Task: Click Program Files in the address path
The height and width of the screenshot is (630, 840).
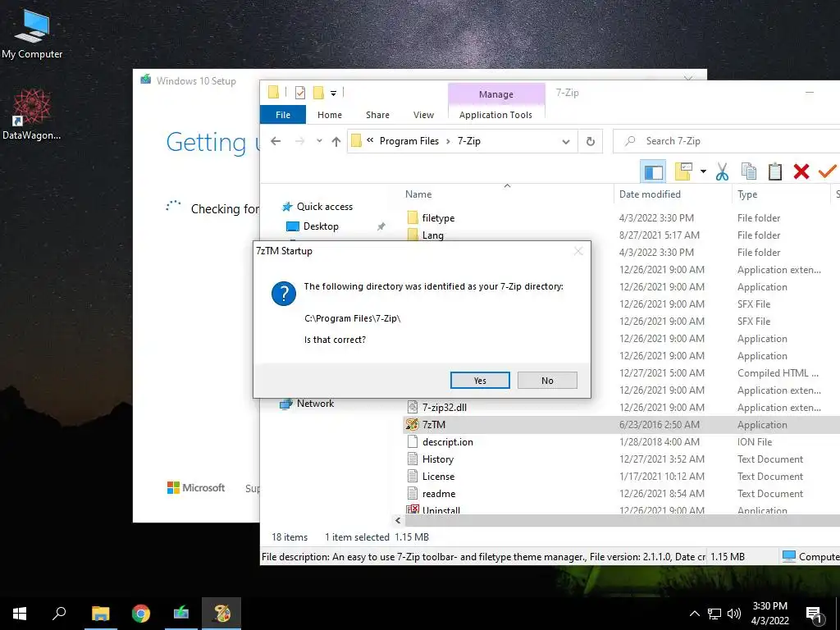Action: pyautogui.click(x=409, y=141)
